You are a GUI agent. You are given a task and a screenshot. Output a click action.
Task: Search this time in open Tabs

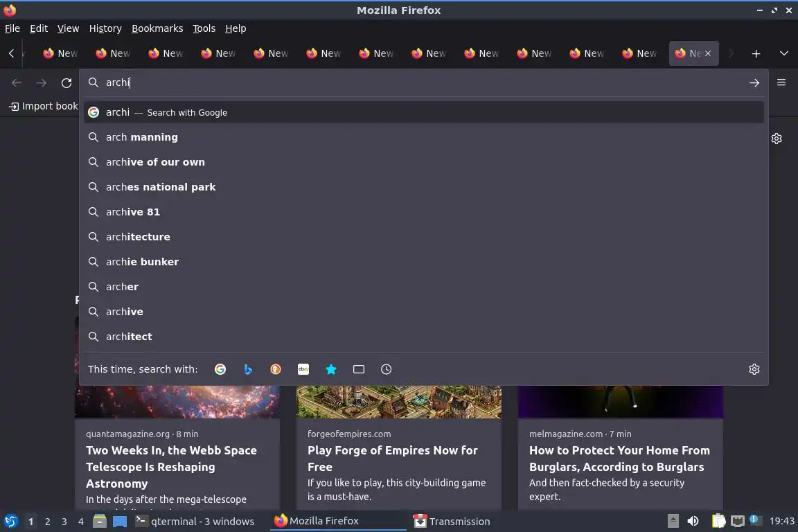tap(359, 369)
